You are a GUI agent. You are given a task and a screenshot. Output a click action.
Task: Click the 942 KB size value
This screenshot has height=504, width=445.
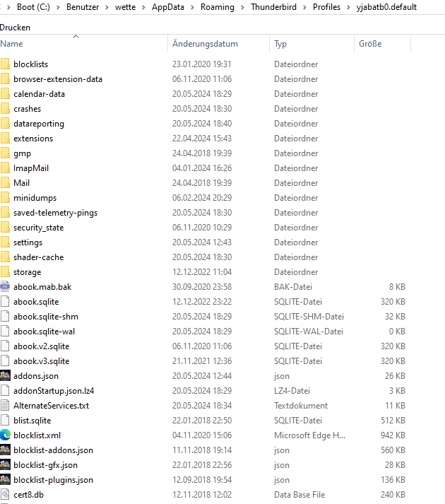click(393, 435)
